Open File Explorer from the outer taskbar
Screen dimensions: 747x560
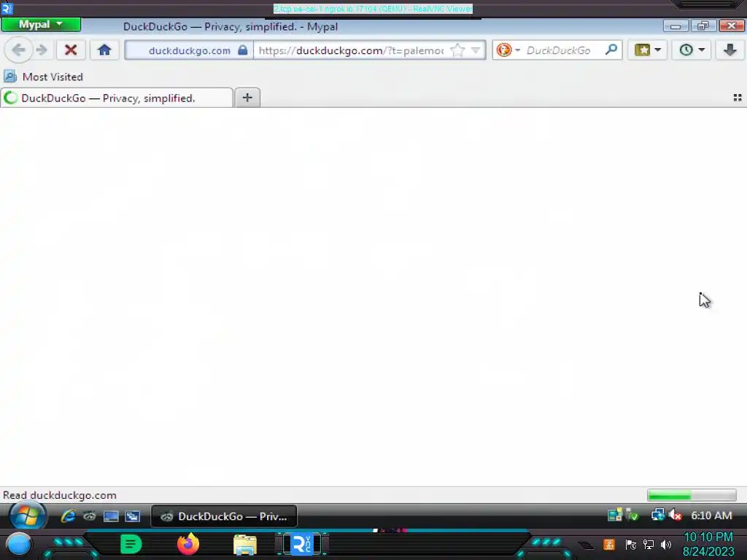[x=245, y=545]
